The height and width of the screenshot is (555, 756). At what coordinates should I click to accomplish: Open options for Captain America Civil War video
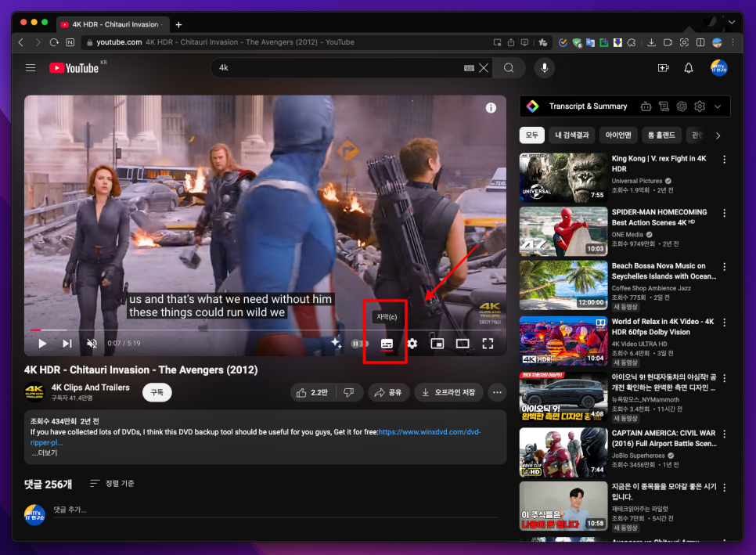(x=724, y=434)
